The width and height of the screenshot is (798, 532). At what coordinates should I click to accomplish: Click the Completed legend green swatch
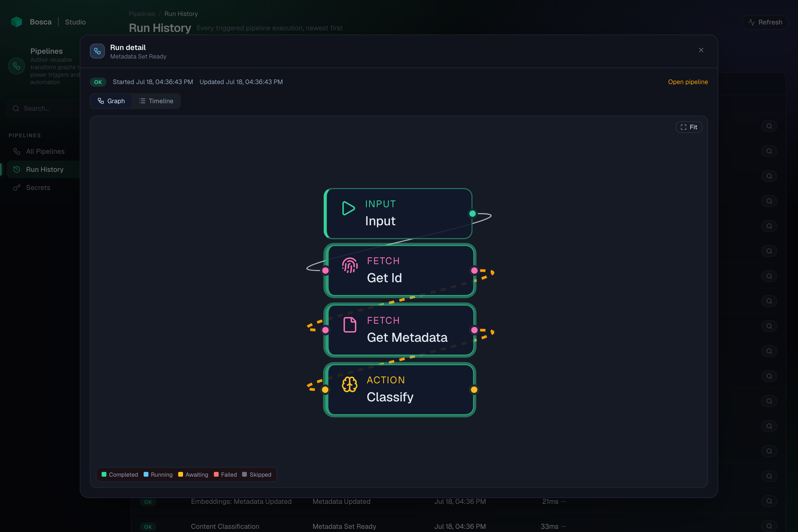[x=104, y=474]
